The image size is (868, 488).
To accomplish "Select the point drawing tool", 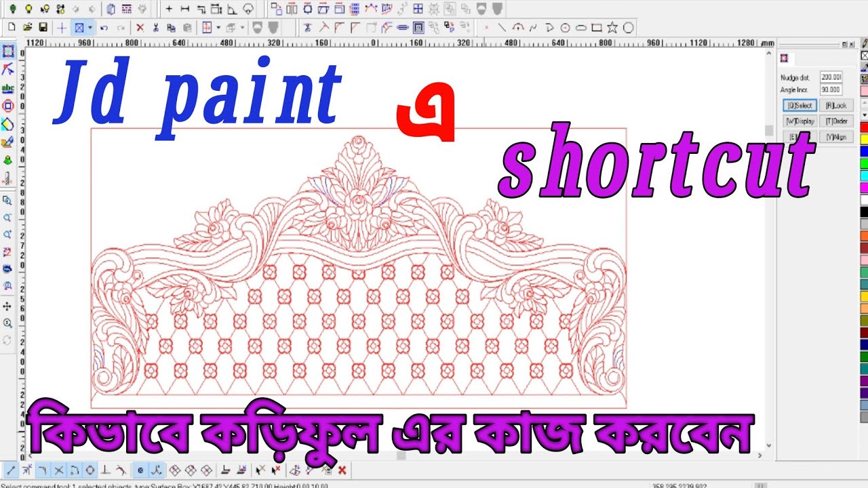I will coord(486,28).
